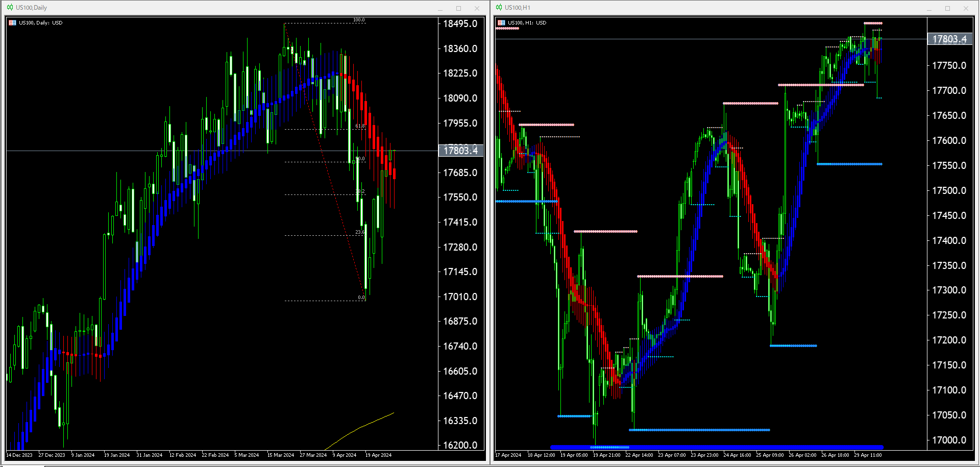Close the US100,Daily window
The image size is (980, 467).
pos(477,8)
